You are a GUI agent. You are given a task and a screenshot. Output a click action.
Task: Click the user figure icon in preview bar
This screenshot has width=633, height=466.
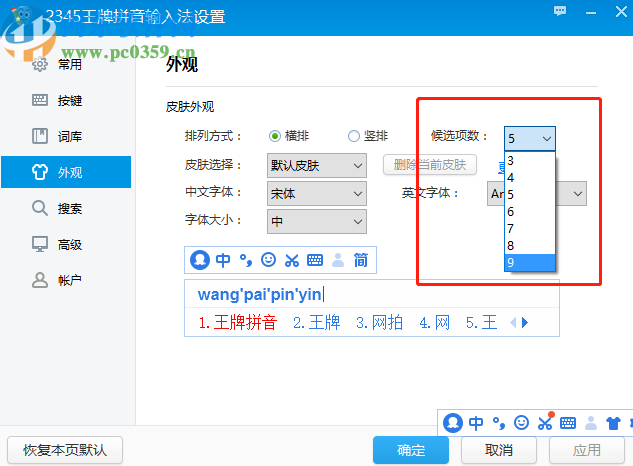point(338,260)
